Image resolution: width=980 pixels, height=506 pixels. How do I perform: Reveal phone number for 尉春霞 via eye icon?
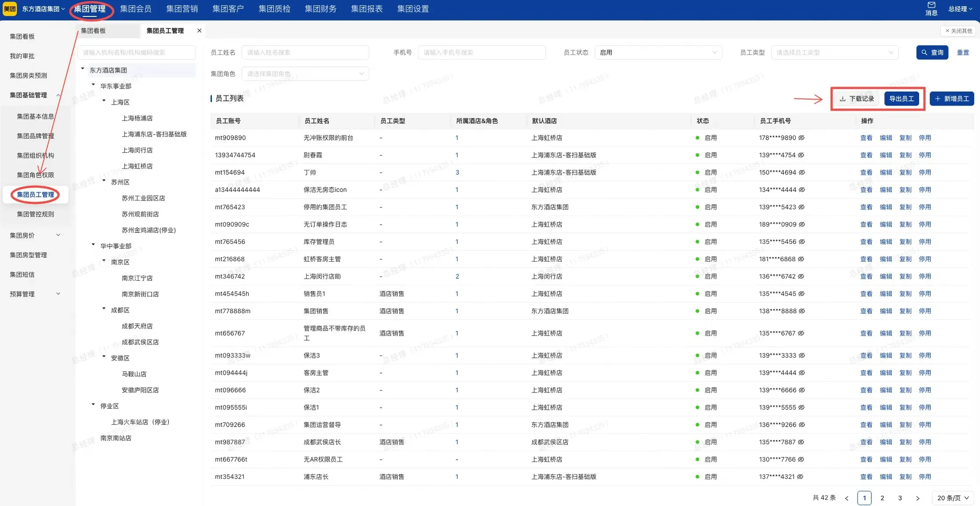[x=802, y=155]
